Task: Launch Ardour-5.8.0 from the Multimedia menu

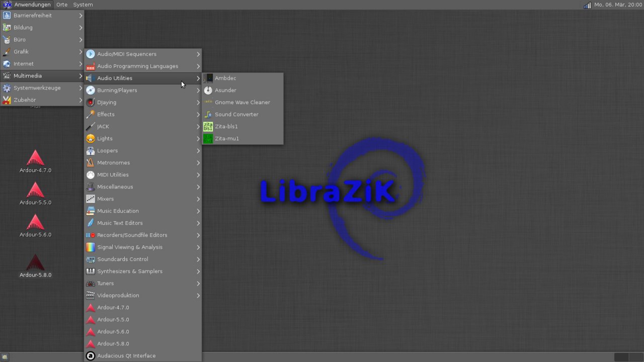Action: click(x=143, y=344)
